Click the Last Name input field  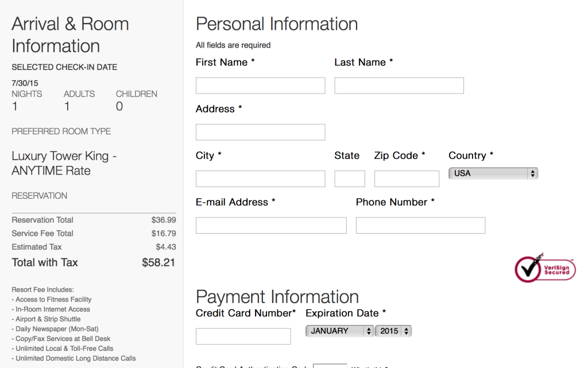[x=399, y=85]
